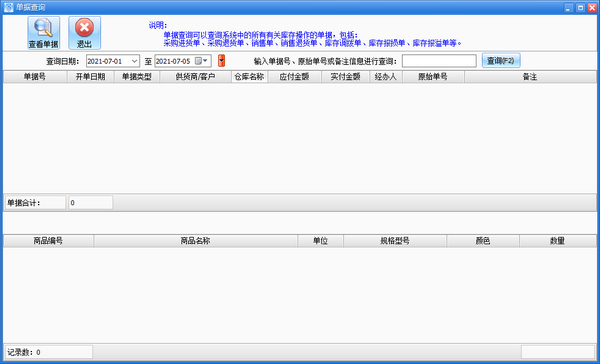Click the 应付金额 column header
Viewport: 600px width, 364px height.
coord(294,77)
